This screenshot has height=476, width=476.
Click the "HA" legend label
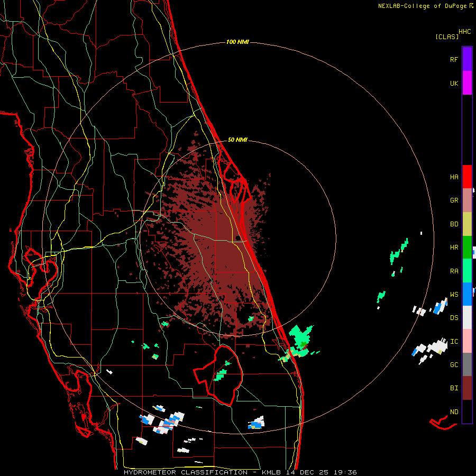454,177
